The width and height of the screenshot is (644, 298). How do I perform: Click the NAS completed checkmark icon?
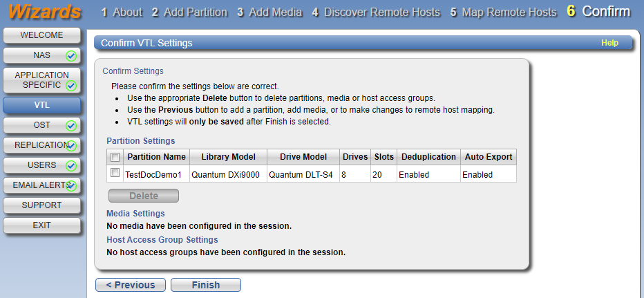[71, 56]
